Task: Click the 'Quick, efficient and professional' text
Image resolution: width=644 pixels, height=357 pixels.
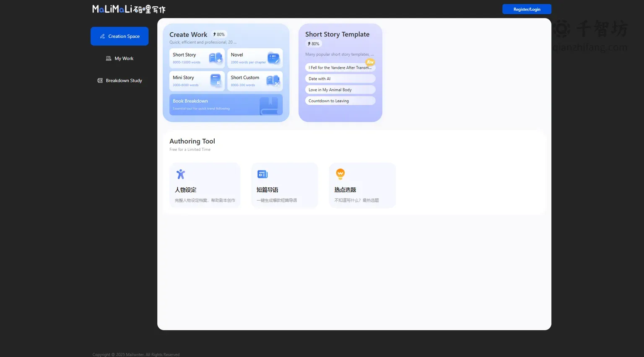Action: coord(203,42)
